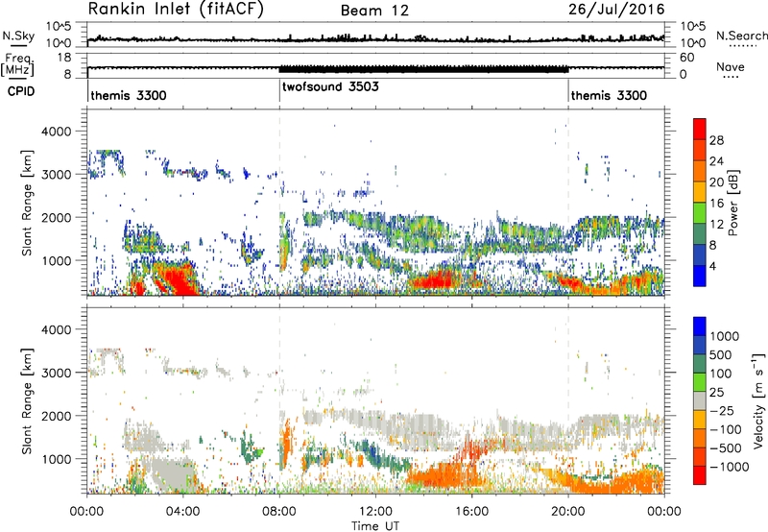Click the '20' label on Power colorbar

[716, 182]
